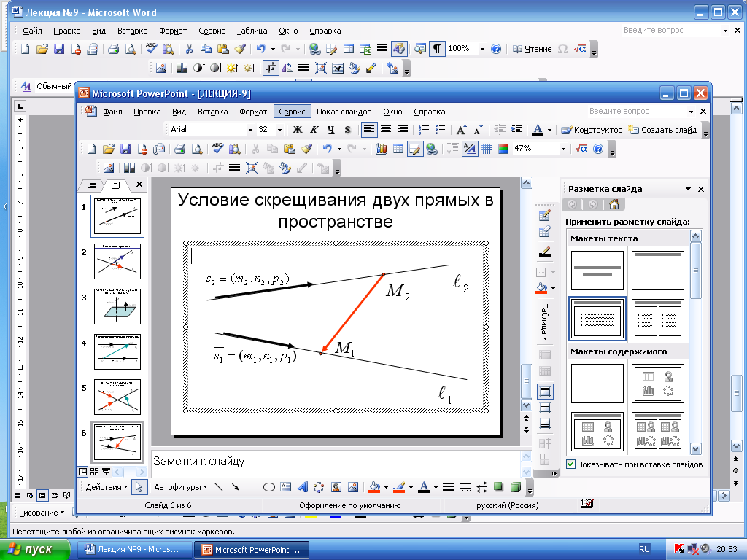Image resolution: width=747 pixels, height=560 pixels.
Task: Click home icon in task pane
Action: click(x=614, y=204)
